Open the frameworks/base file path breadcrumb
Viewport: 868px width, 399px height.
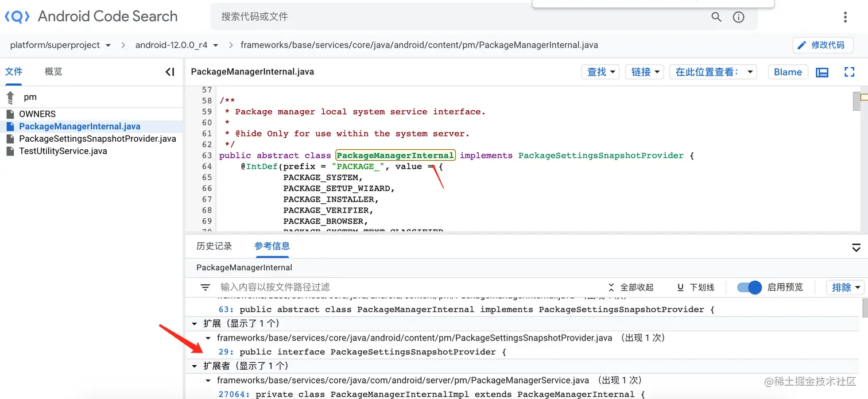click(x=419, y=45)
